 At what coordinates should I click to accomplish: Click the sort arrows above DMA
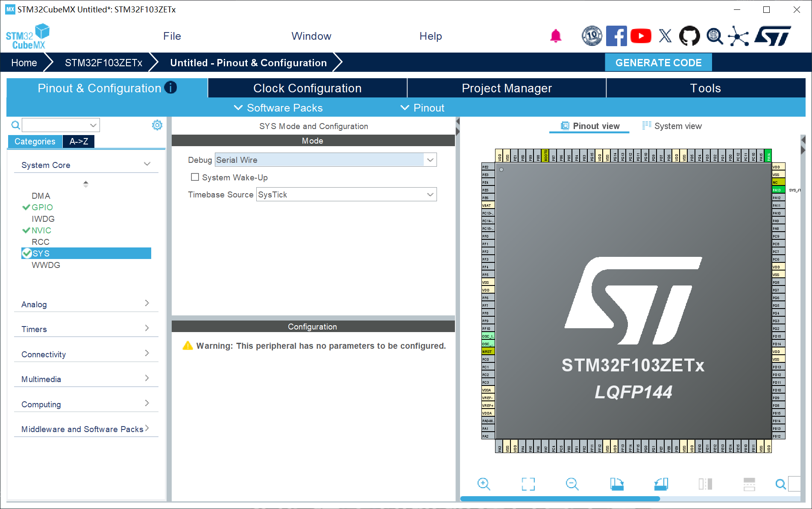[86, 184]
